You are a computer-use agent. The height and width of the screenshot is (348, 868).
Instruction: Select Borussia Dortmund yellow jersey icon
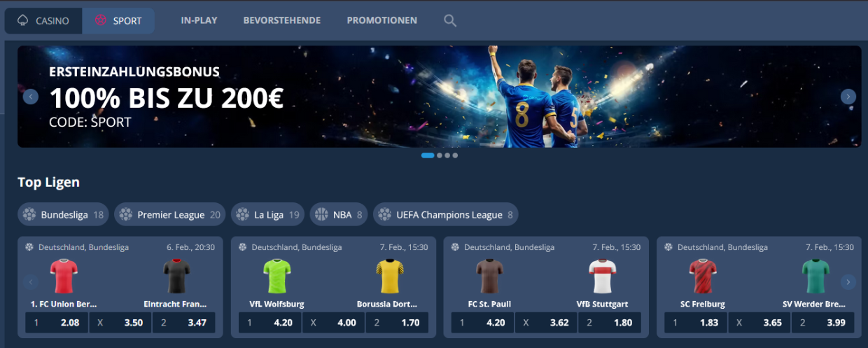pyautogui.click(x=390, y=276)
